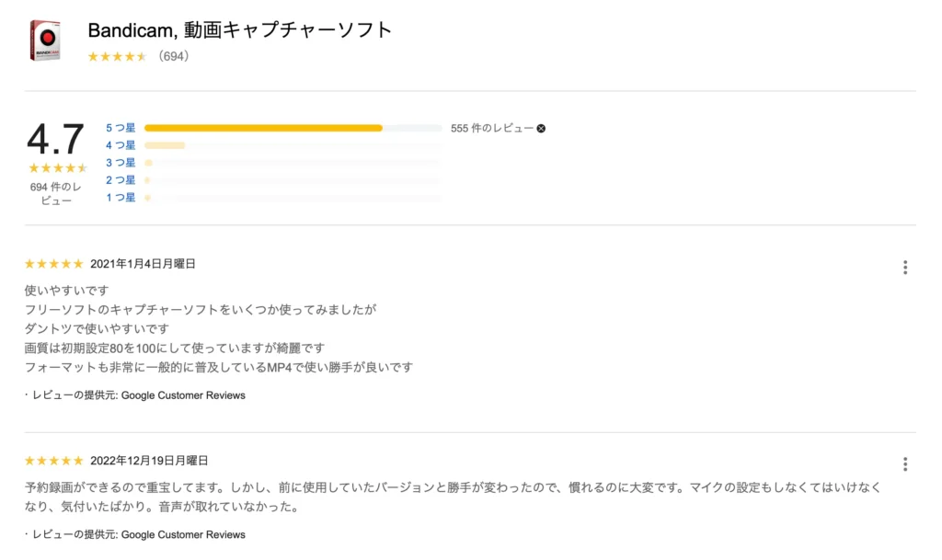This screenshot has width=942, height=560.
Task: Filter reviews by 5つ星
Action: (x=120, y=128)
